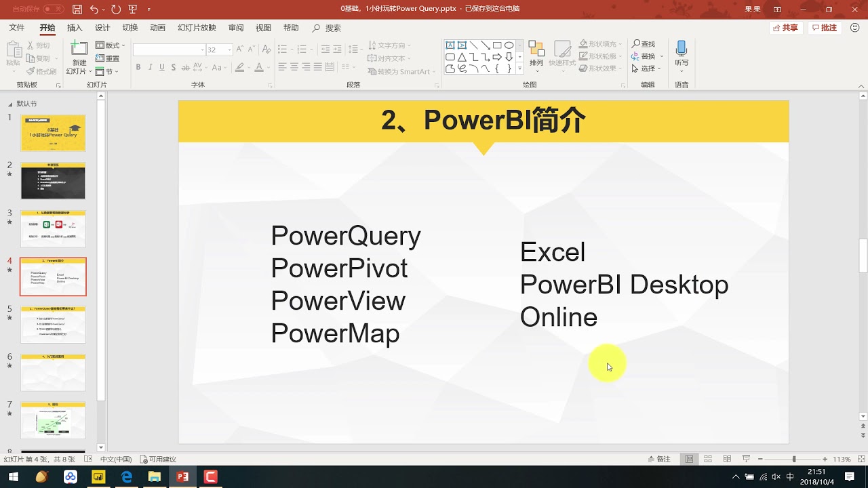Click the 搜索 search box
This screenshot has width=868, height=488.
point(327,28)
